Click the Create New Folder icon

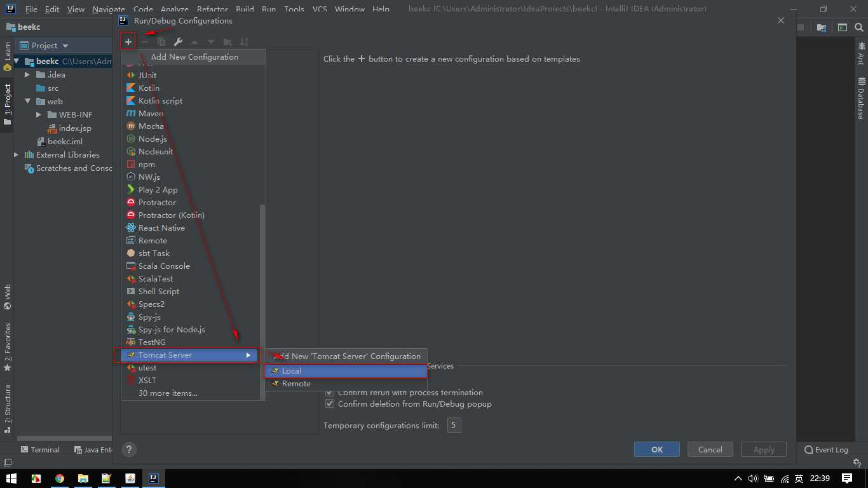click(227, 42)
